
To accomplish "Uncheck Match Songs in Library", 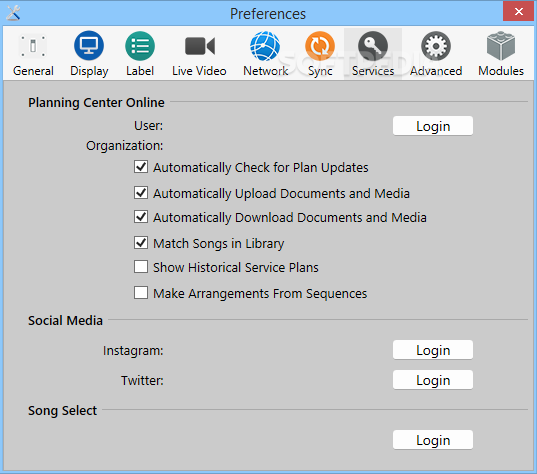I will (141, 243).
